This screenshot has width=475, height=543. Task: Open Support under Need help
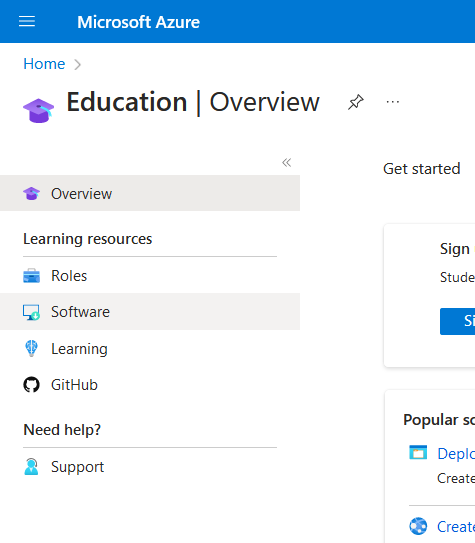pyautogui.click(x=150, y=467)
